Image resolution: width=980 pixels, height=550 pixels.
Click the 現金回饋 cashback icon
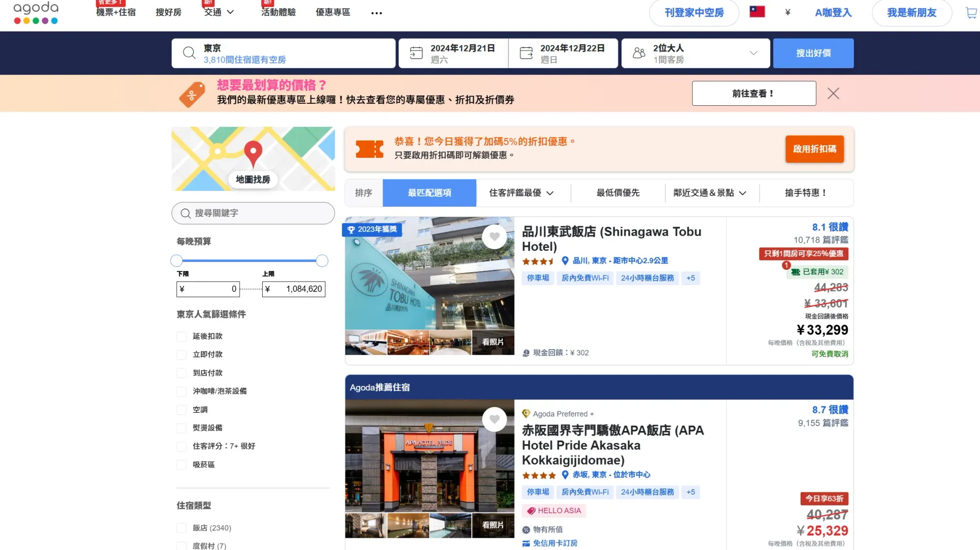(526, 353)
